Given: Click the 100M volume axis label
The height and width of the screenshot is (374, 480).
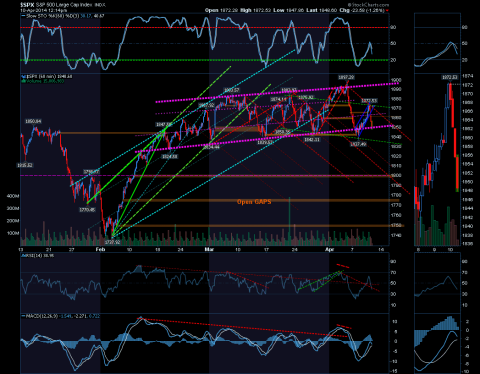Looking at the screenshot, I should [x=13, y=233].
